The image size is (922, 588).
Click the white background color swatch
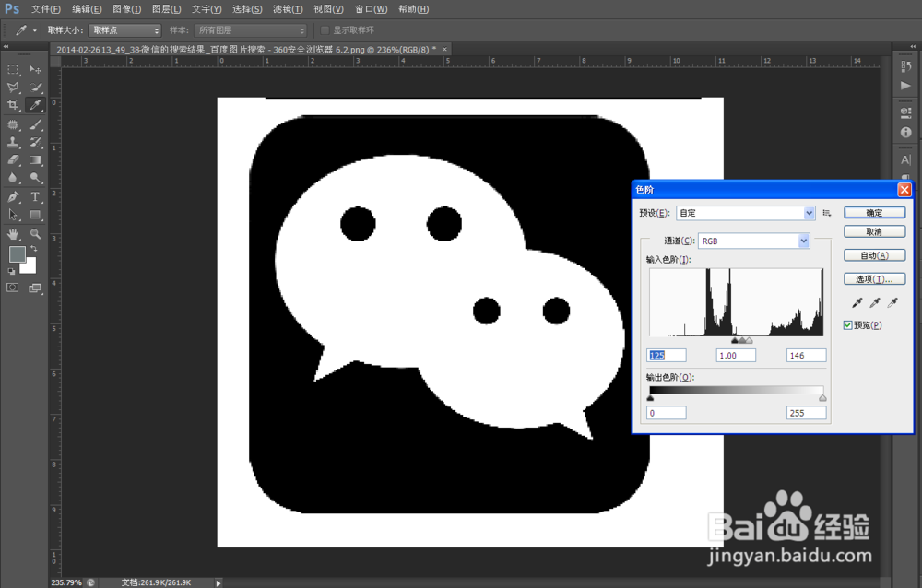pyautogui.click(x=30, y=268)
